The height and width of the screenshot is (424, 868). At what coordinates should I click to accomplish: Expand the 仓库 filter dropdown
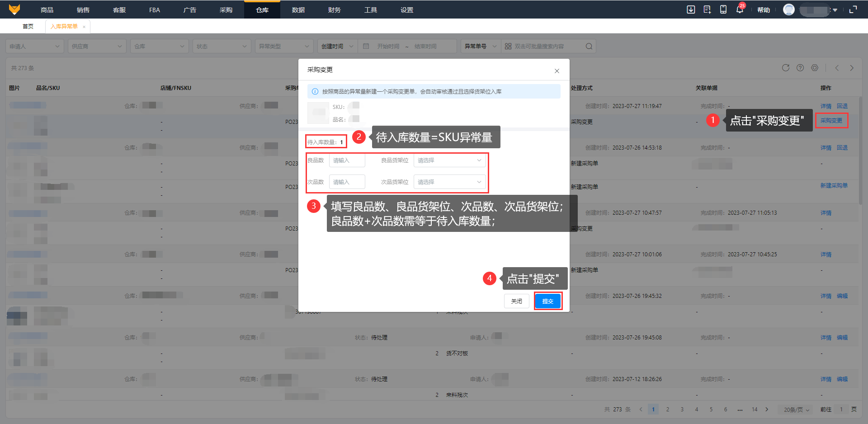[x=160, y=46]
